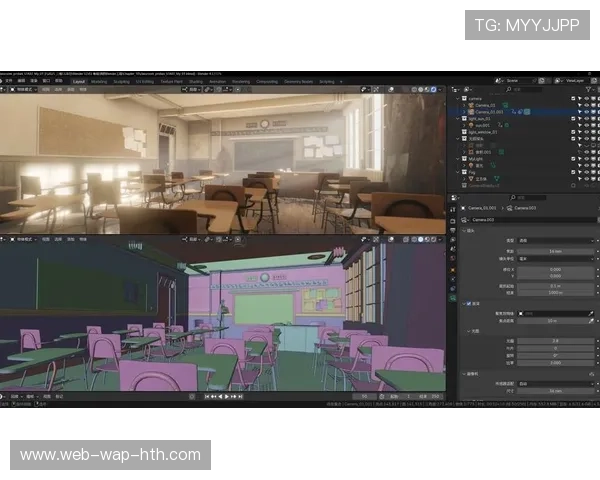Screen dimensions: 600x480
Task: Uncheck the light_sun_01 collection exclude checkbox
Action: (x=571, y=118)
